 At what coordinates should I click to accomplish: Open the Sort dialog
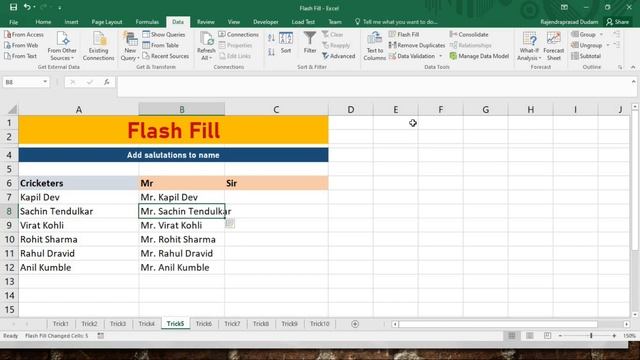click(x=286, y=43)
